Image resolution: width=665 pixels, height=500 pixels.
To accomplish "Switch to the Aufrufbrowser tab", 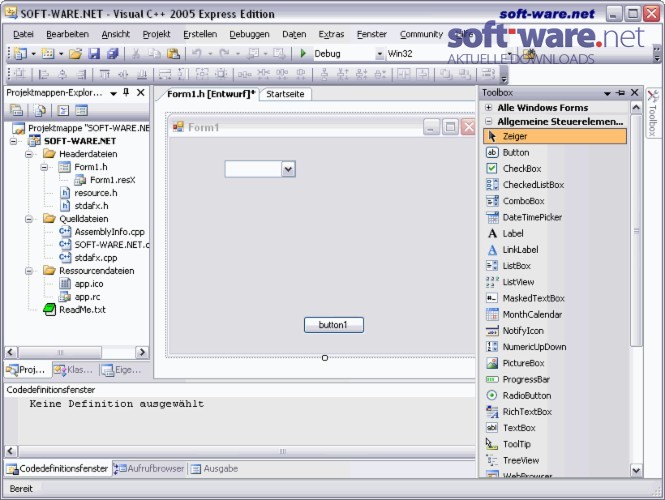I will coord(149,469).
